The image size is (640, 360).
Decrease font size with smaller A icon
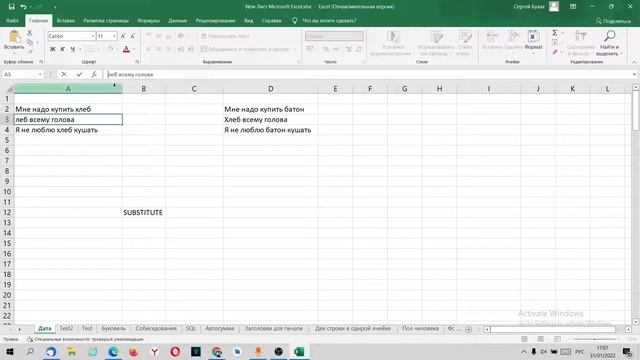pyautogui.click(x=133, y=36)
